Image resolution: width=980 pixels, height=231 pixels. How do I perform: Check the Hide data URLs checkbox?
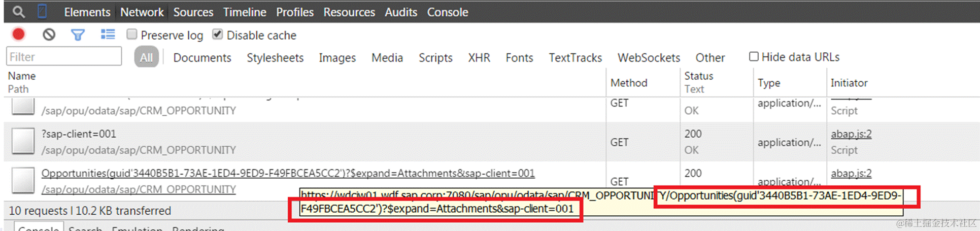754,56
